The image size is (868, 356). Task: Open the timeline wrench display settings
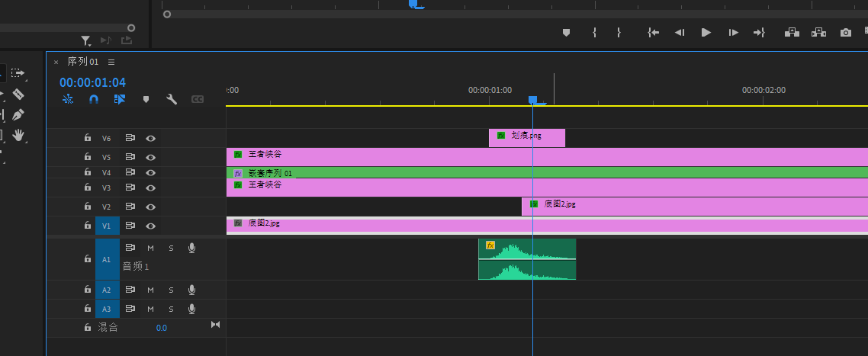[x=172, y=99]
